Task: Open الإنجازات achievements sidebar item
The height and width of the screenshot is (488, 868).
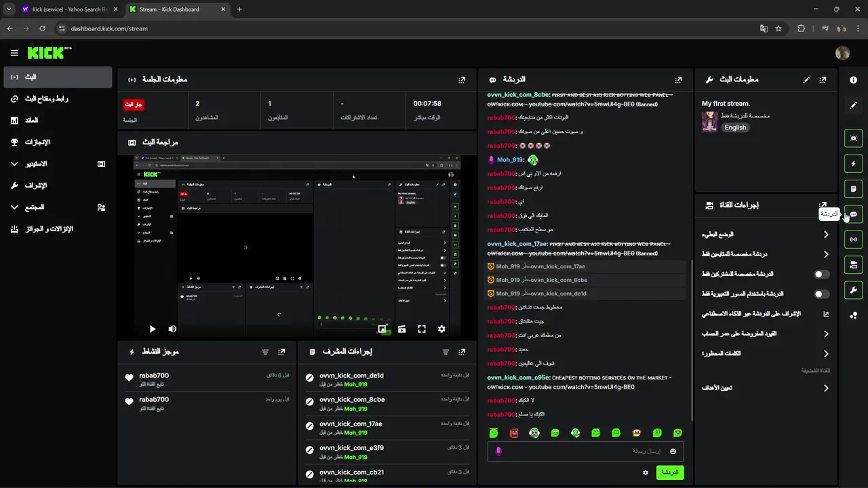Action: (57, 142)
